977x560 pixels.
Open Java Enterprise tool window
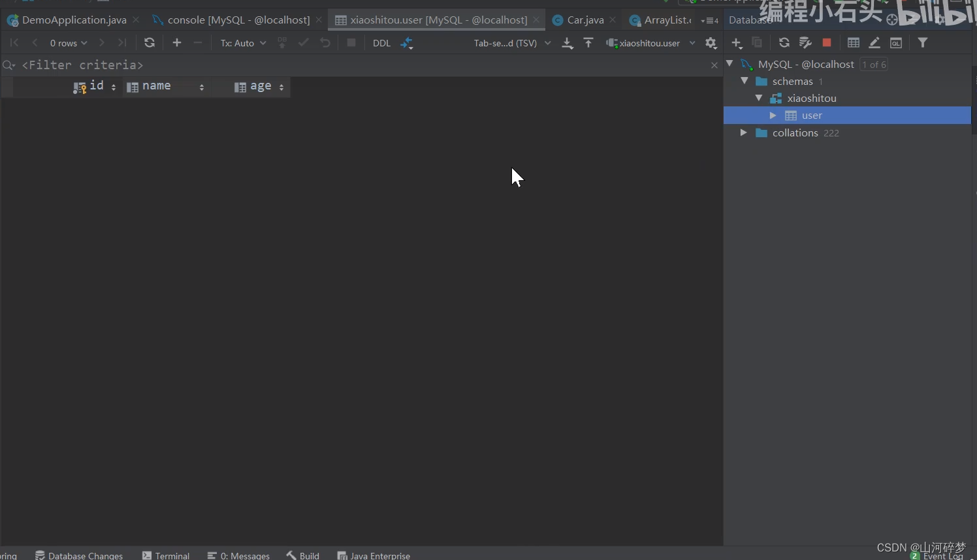tap(374, 555)
